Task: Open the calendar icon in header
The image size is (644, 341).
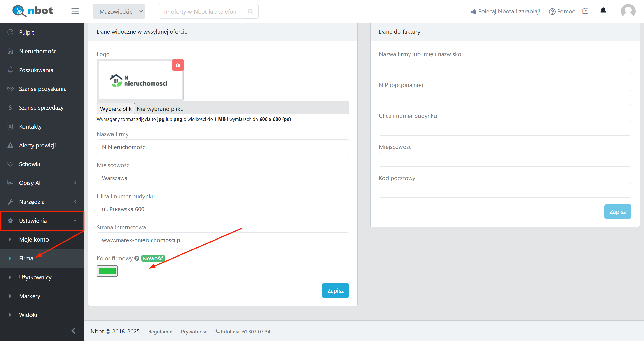Action: point(585,11)
